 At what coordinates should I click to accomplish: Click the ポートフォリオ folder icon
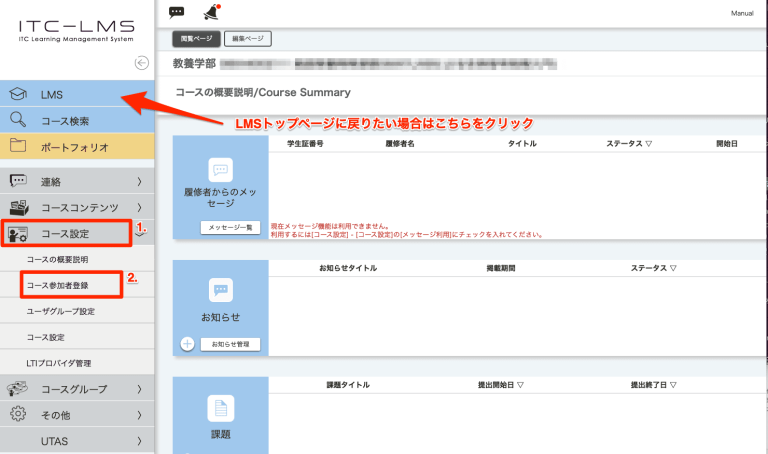18,147
